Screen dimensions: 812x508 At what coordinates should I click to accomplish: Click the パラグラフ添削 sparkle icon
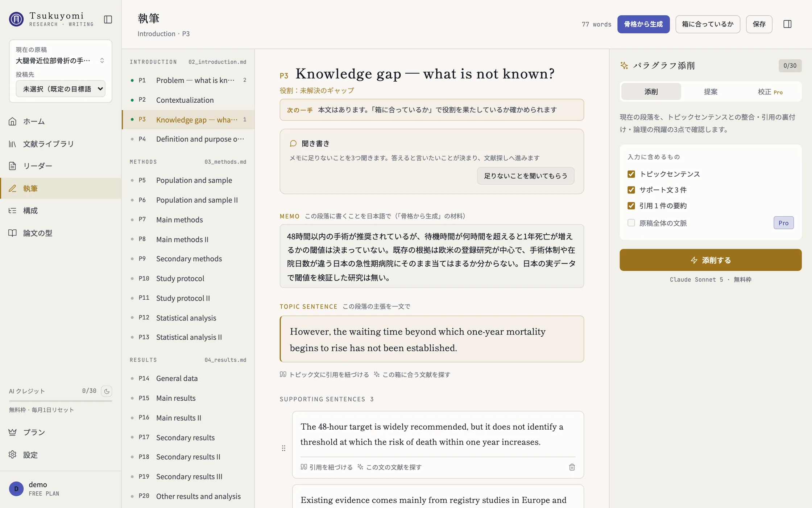pyautogui.click(x=624, y=65)
